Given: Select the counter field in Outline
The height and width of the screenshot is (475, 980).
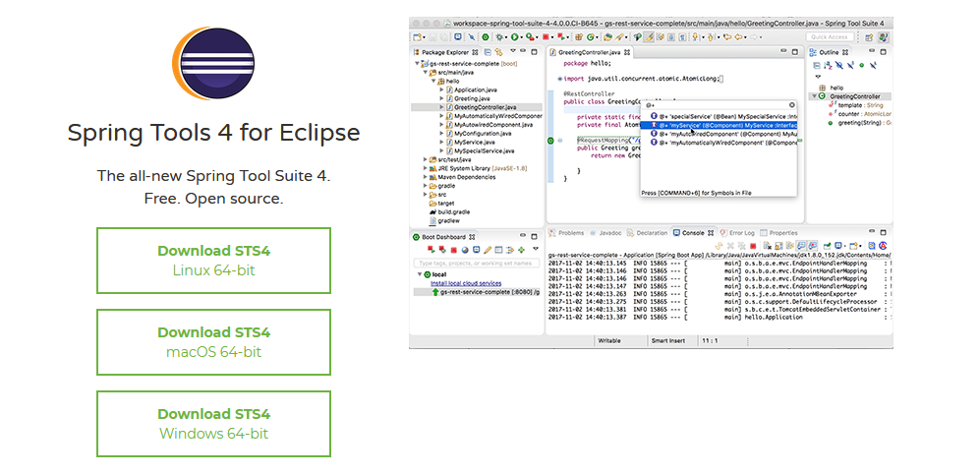Looking at the screenshot, I should pos(859,114).
